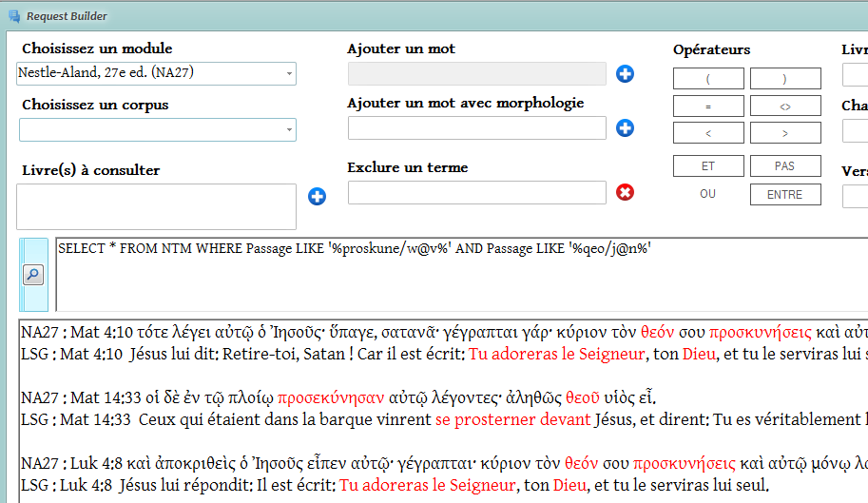Click the plus icon beside Livre(s) à consulter
This screenshot has height=503, width=868.
coord(318,197)
